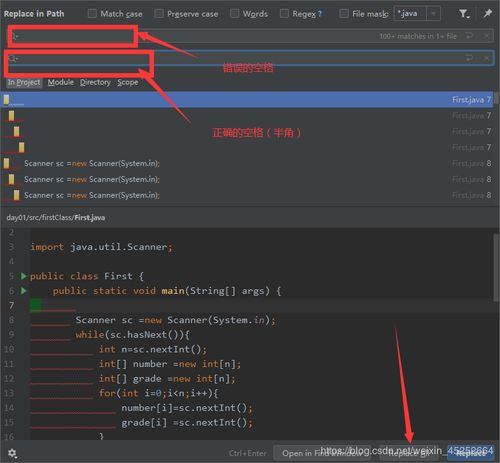The width and height of the screenshot is (500, 463).
Task: Click run arrow beside main method
Action: [x=23, y=291]
